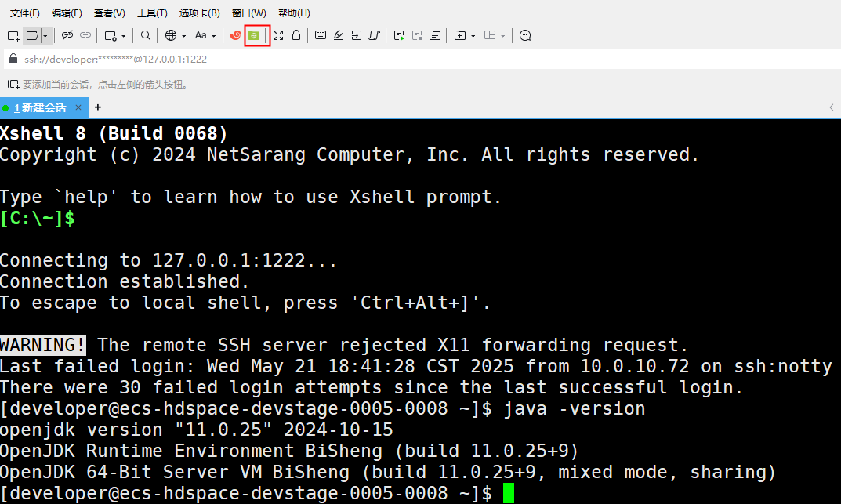Viewport: 841px width, 504px height.
Task: Click the grayed-out script stop icon
Action: (x=417, y=35)
